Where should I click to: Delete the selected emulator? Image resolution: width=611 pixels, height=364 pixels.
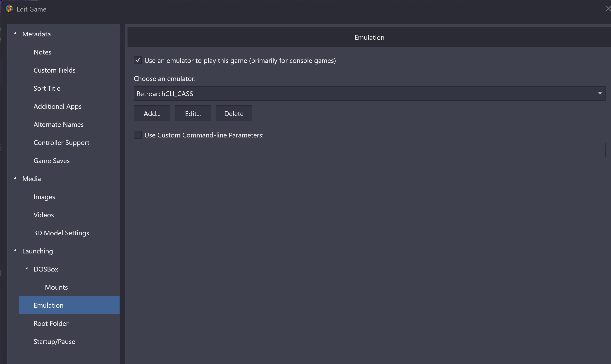[234, 113]
